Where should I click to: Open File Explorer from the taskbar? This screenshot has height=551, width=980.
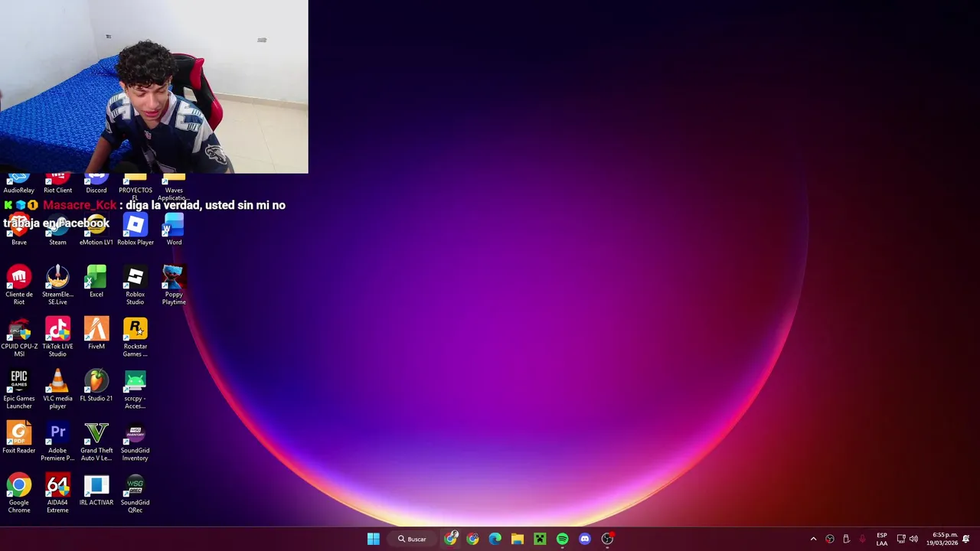point(518,539)
